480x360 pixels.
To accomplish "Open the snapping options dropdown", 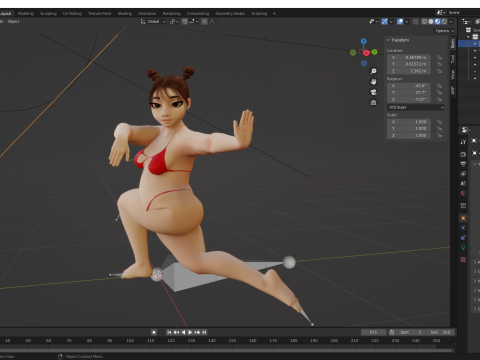I will 194,22.
